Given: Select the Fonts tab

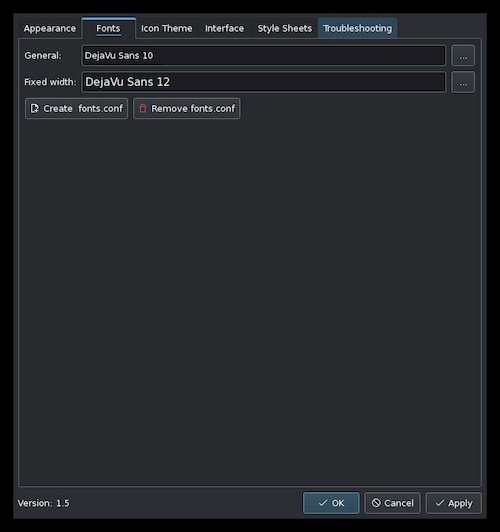Looking at the screenshot, I should click(x=108, y=28).
